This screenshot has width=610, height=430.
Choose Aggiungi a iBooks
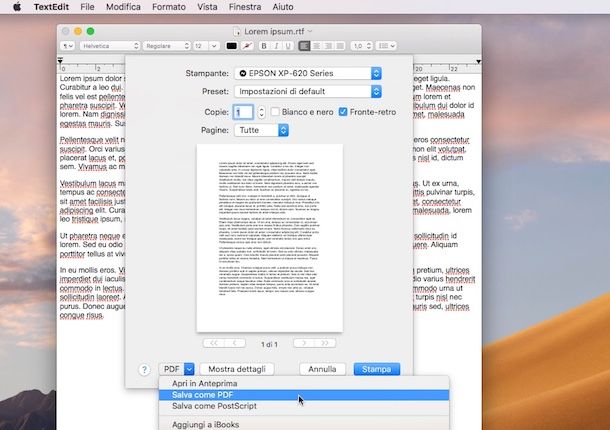[304, 425]
